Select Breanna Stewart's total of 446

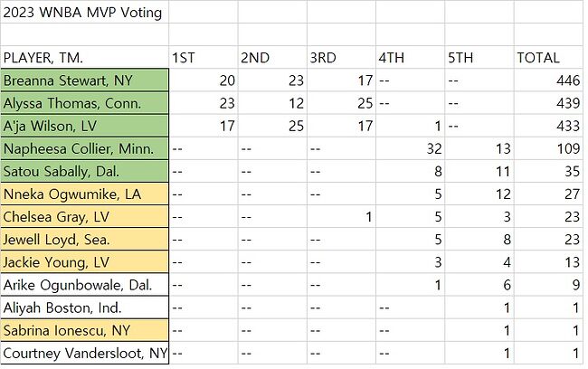pos(548,80)
